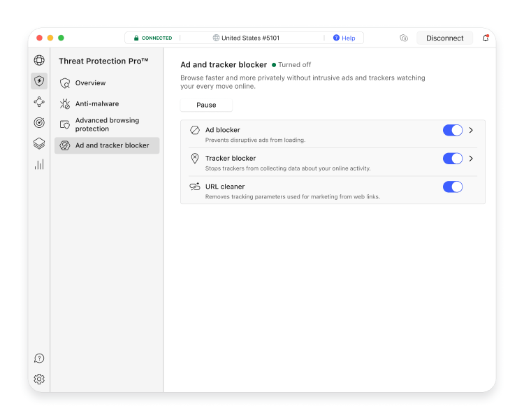Viewport: 524px width, 420px height.
Task: Click the stacked layers icon in sidebar
Action: pos(39,143)
